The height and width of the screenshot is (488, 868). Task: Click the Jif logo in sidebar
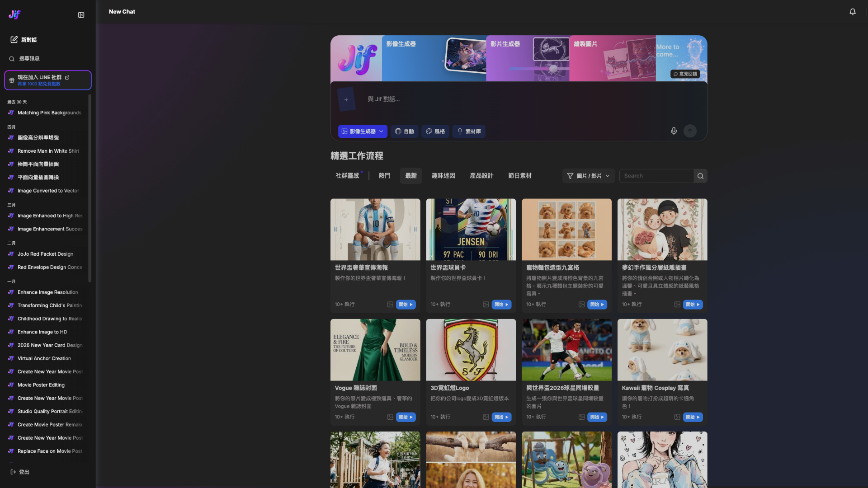point(14,14)
